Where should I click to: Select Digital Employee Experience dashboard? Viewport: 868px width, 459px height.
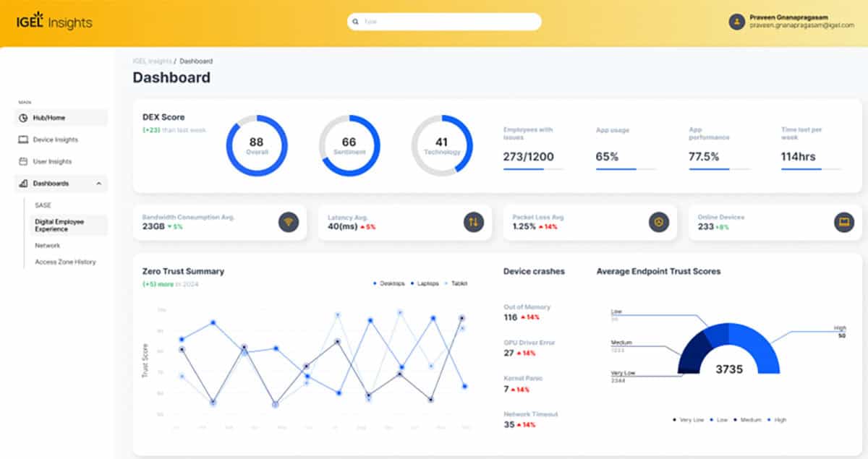tap(59, 226)
